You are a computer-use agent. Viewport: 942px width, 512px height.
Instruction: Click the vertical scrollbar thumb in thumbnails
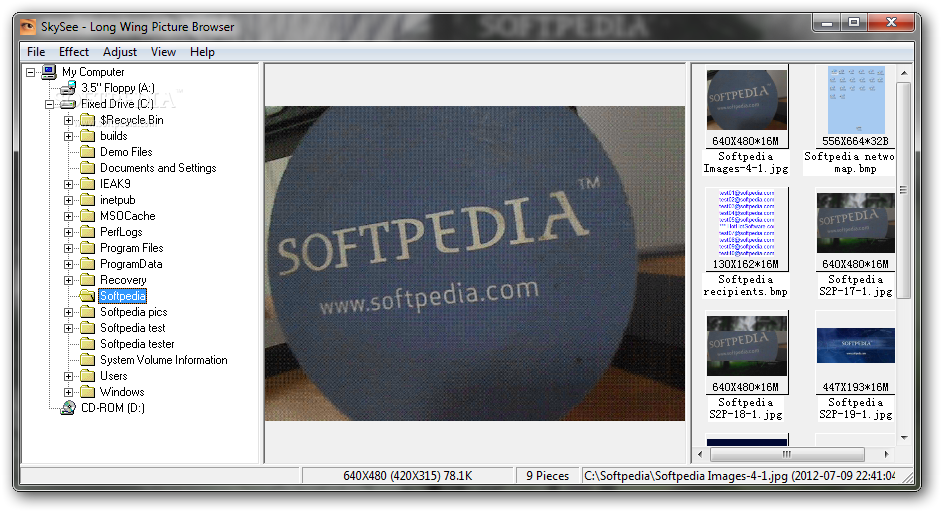pyautogui.click(x=904, y=190)
